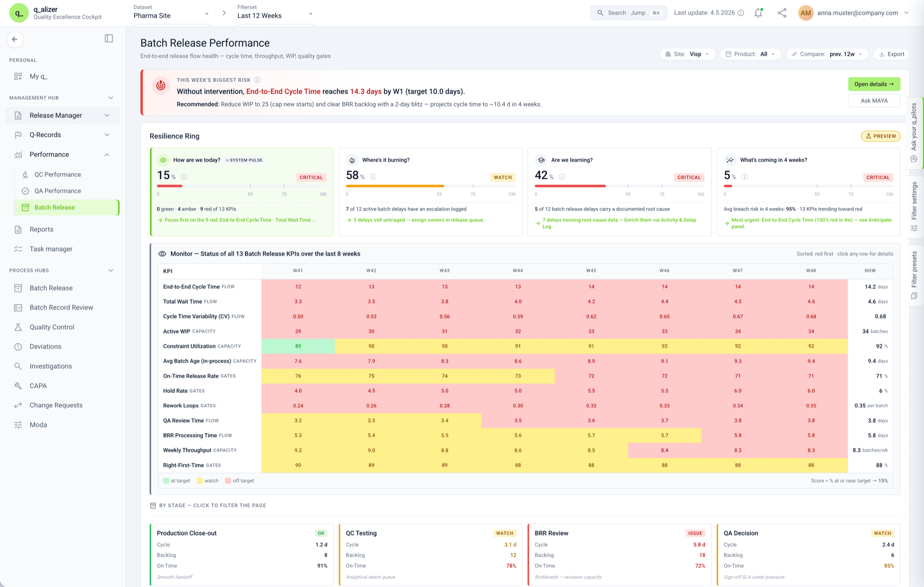
Task: Click the Filter presets bookmark icon
Action: pos(914,296)
